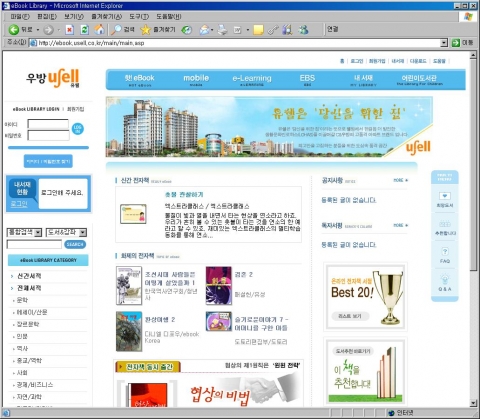Click the 우방 usell logo
This screenshot has height=419, width=480.
[x=53, y=78]
